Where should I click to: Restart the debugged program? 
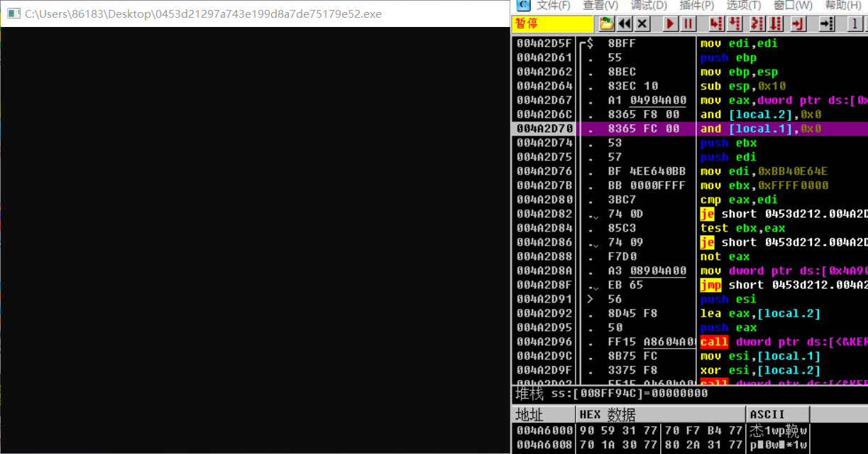click(x=623, y=23)
